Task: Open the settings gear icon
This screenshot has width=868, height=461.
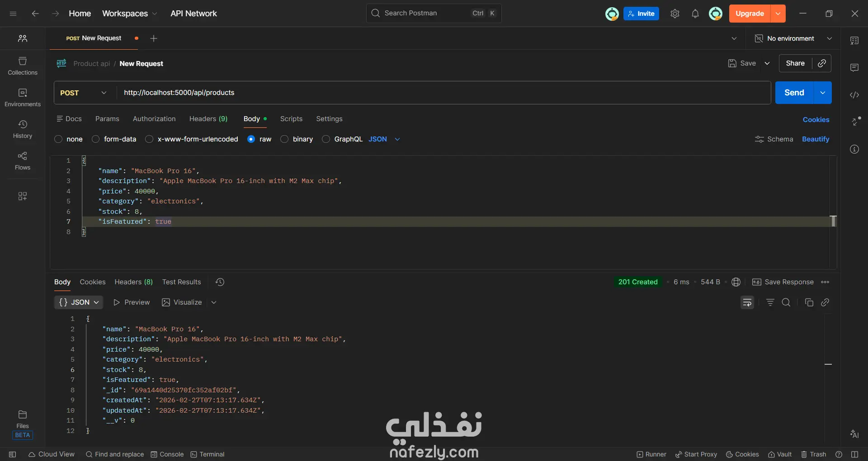Action: point(675,14)
